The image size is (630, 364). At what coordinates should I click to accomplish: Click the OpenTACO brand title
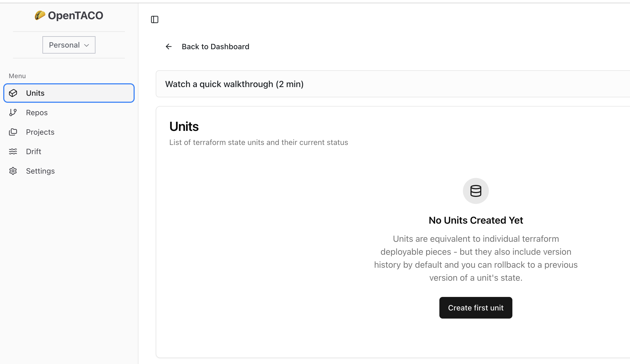pos(75,15)
